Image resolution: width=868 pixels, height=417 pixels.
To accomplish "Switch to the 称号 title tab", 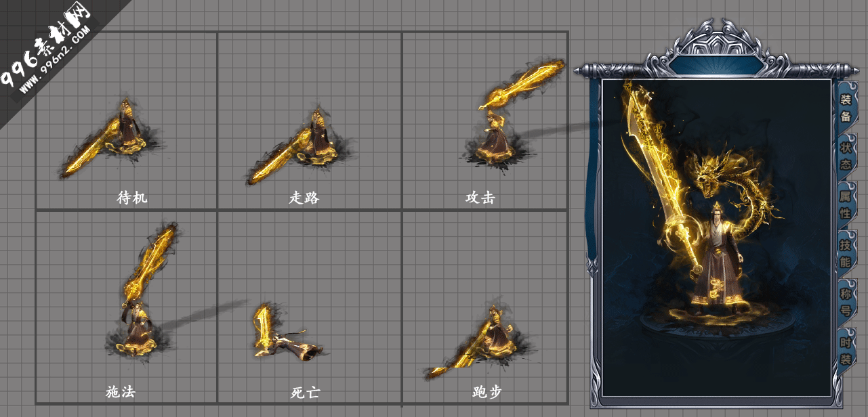I will [846, 302].
